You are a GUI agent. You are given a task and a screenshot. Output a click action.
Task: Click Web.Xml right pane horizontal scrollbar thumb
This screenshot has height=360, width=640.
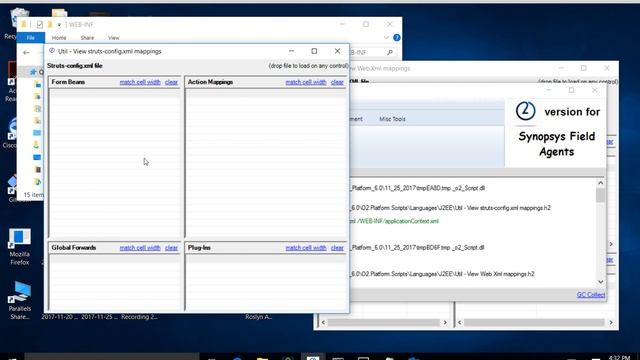click(x=534, y=322)
